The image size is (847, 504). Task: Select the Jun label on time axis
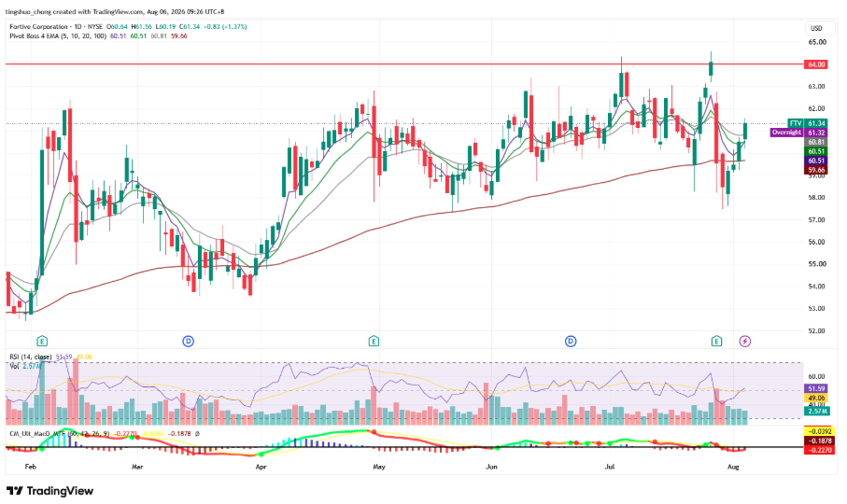coord(491,467)
